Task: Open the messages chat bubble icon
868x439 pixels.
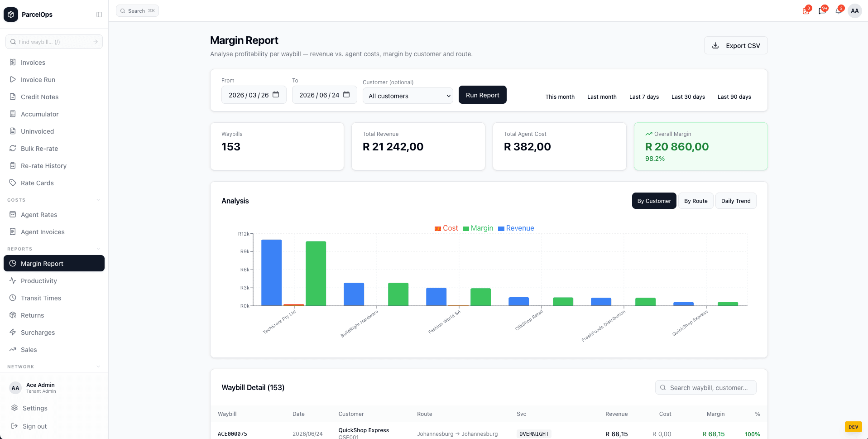Action: click(x=822, y=11)
